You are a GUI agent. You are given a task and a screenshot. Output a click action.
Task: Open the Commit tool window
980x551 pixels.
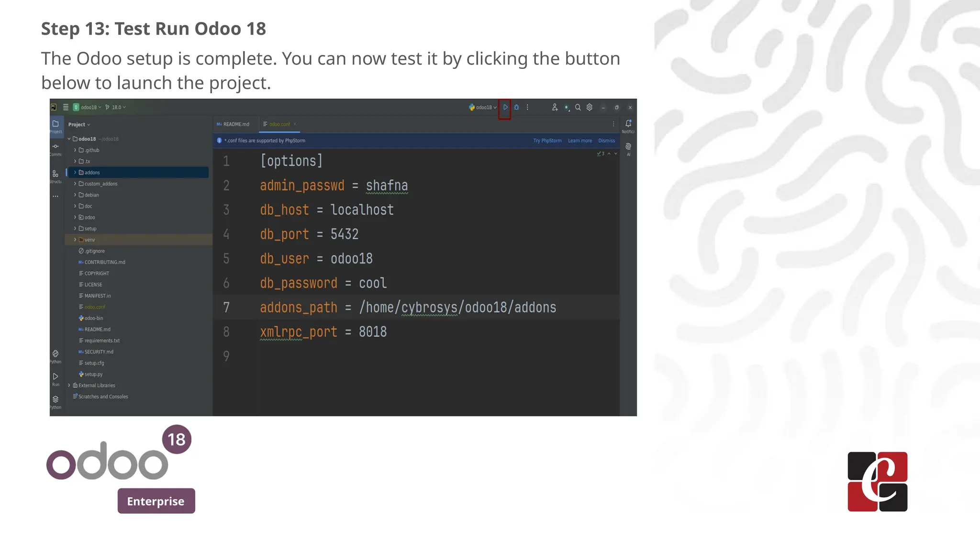56,147
